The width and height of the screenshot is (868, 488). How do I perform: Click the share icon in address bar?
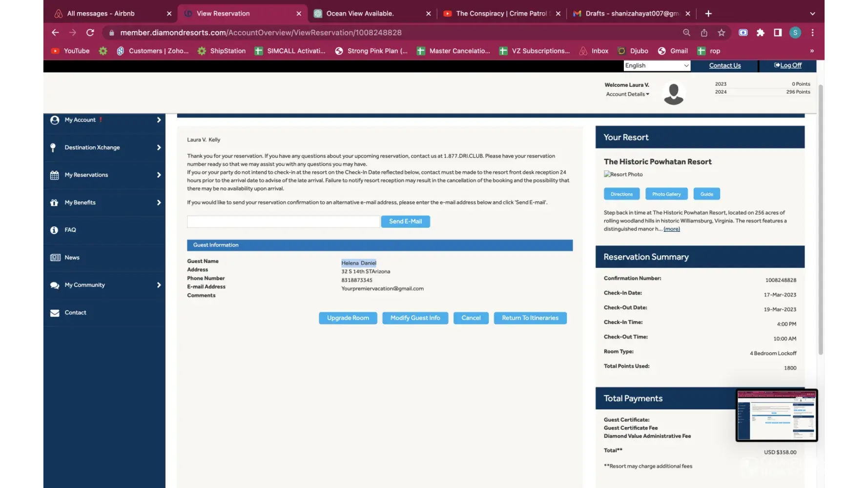pos(704,33)
